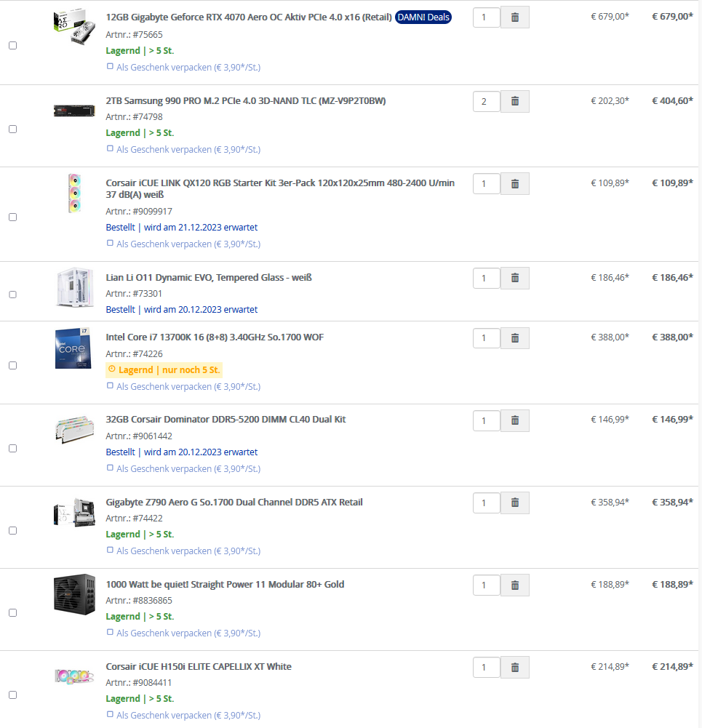Image resolution: width=702 pixels, height=728 pixels.
Task: Click the Gigabyte Z790 motherboard thumbnail
Action: 74,512
